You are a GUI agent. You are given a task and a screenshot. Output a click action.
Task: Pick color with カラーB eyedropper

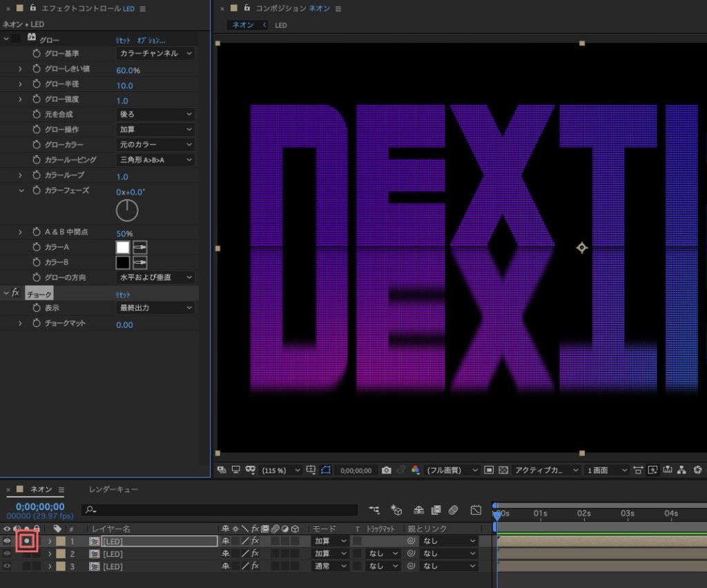139,262
